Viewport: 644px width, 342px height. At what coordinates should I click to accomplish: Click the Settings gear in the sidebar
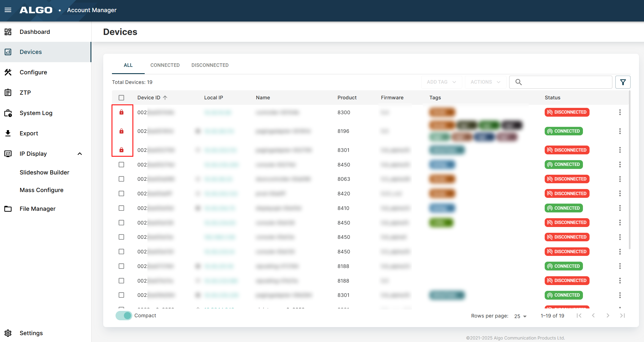tap(8, 333)
